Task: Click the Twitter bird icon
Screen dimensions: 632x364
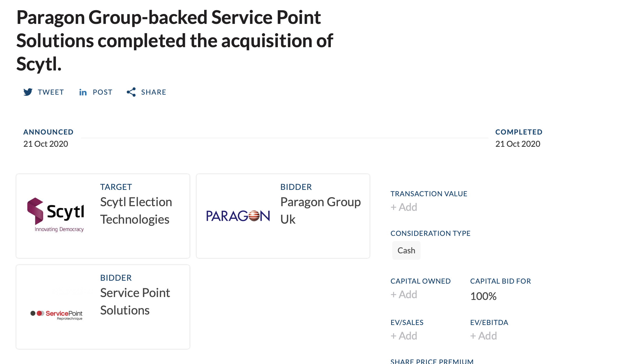Action: click(28, 92)
